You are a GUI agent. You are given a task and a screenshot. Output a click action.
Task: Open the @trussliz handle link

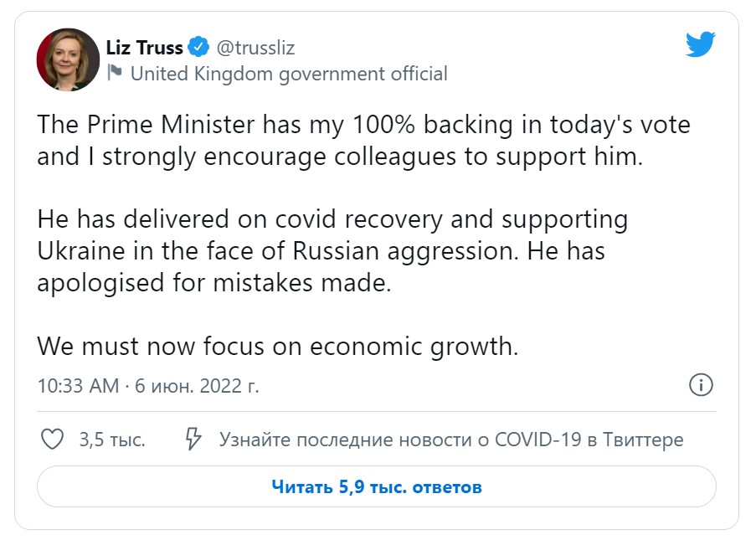[x=256, y=47]
